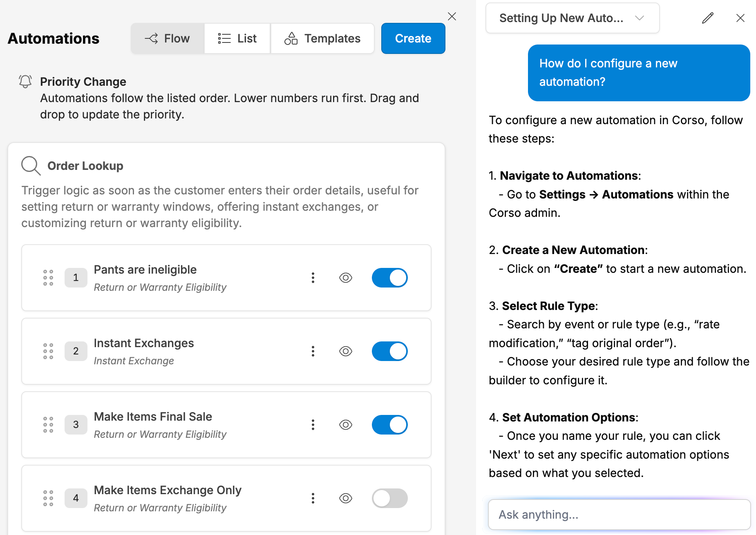Click the blue Create button
Screen dimensions: 756x535
(x=413, y=38)
